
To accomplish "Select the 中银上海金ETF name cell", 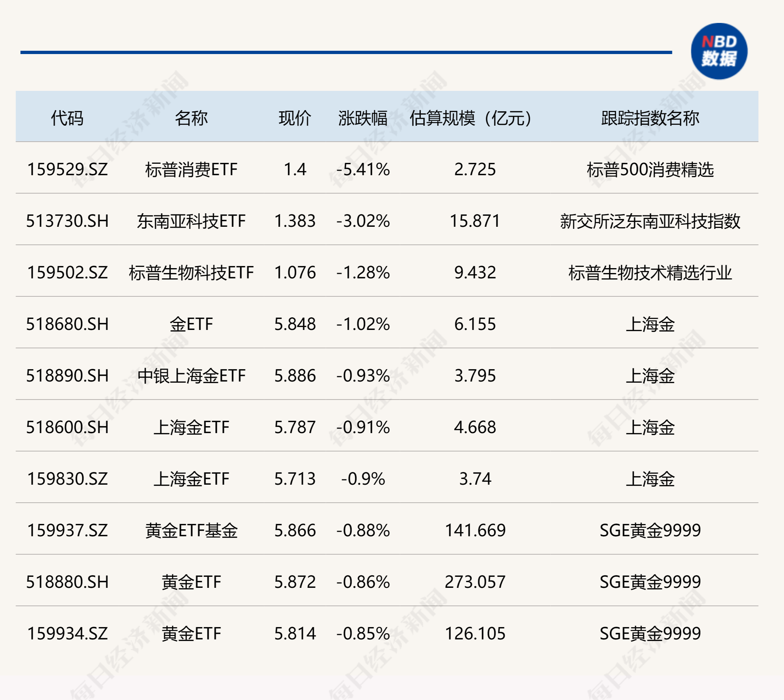I will (191, 376).
